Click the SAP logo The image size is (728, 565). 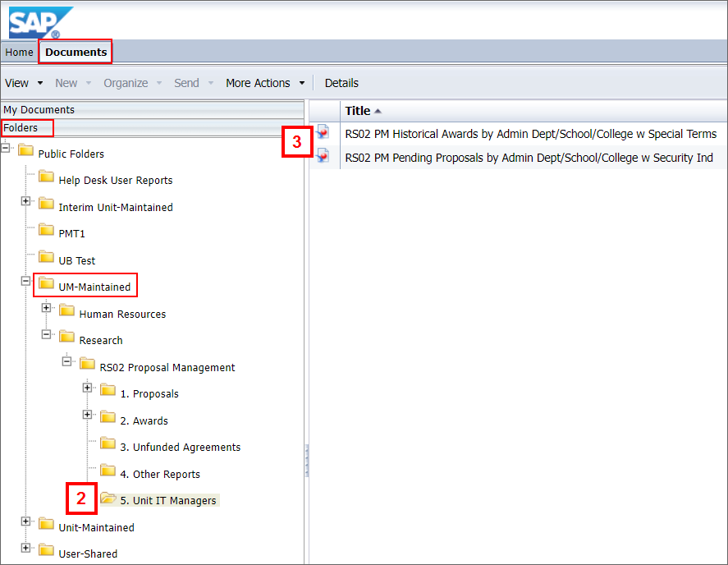coord(41,22)
